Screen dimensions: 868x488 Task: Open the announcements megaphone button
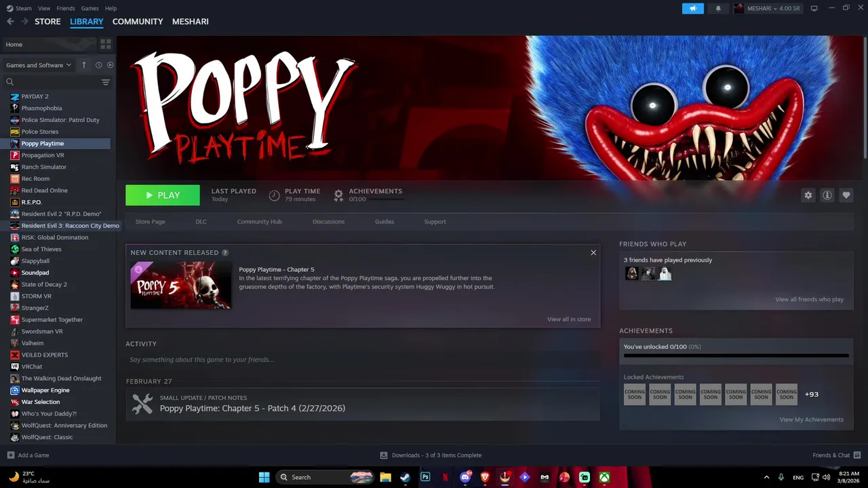pyautogui.click(x=693, y=8)
